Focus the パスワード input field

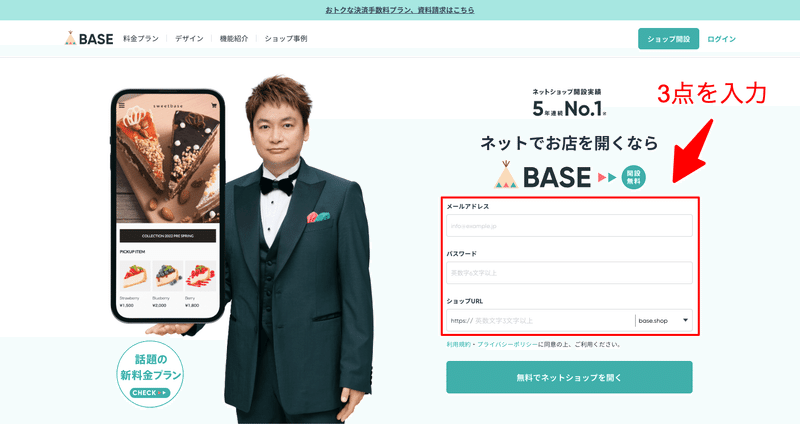click(x=569, y=273)
